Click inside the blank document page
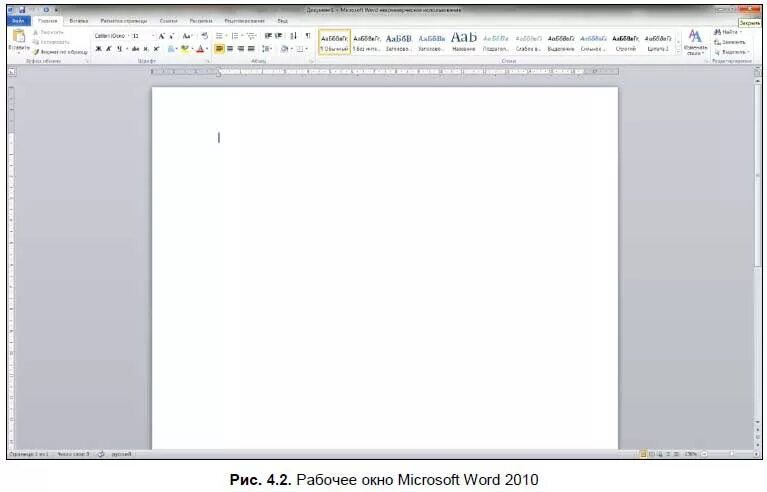 pyautogui.click(x=385, y=268)
